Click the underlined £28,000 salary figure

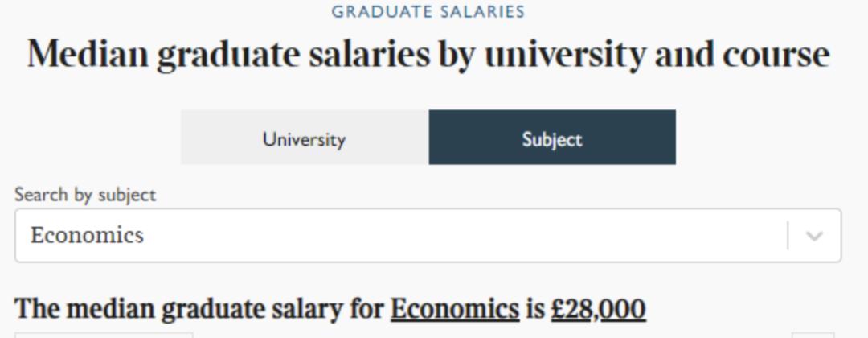(598, 309)
